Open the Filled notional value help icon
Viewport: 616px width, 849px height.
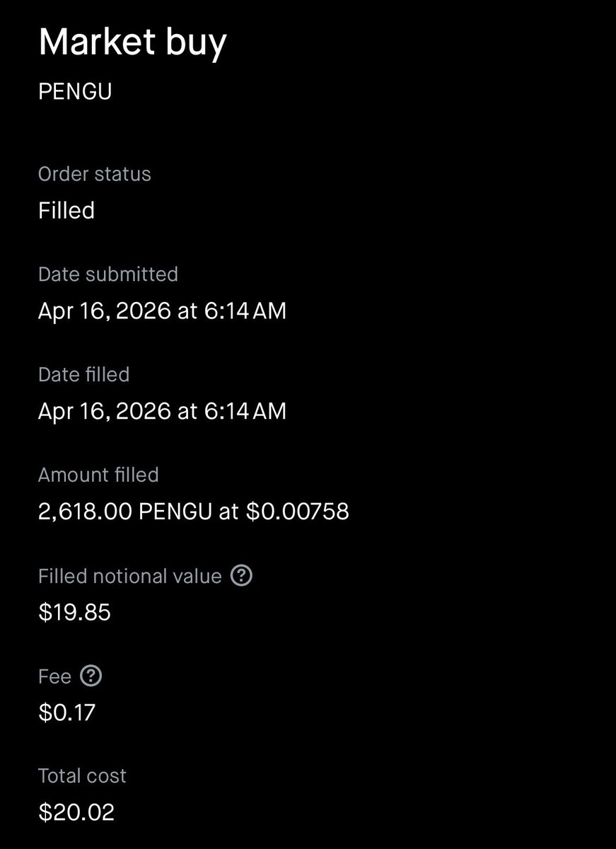242,576
